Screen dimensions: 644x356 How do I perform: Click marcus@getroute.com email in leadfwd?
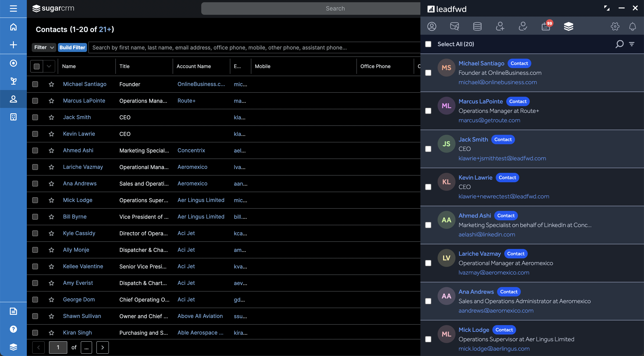489,120
